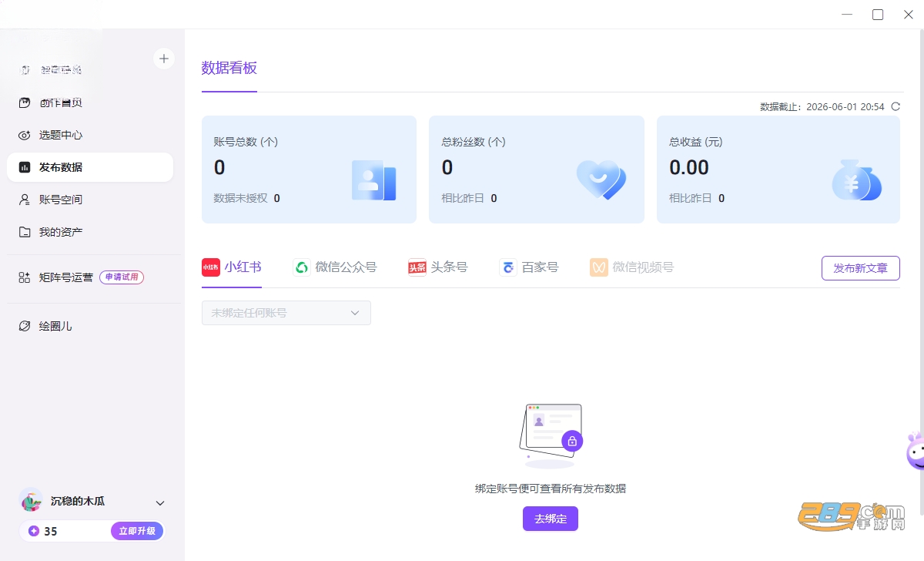924x561 pixels.
Task: Switch to the 头条号 tab
Action: [x=438, y=267]
